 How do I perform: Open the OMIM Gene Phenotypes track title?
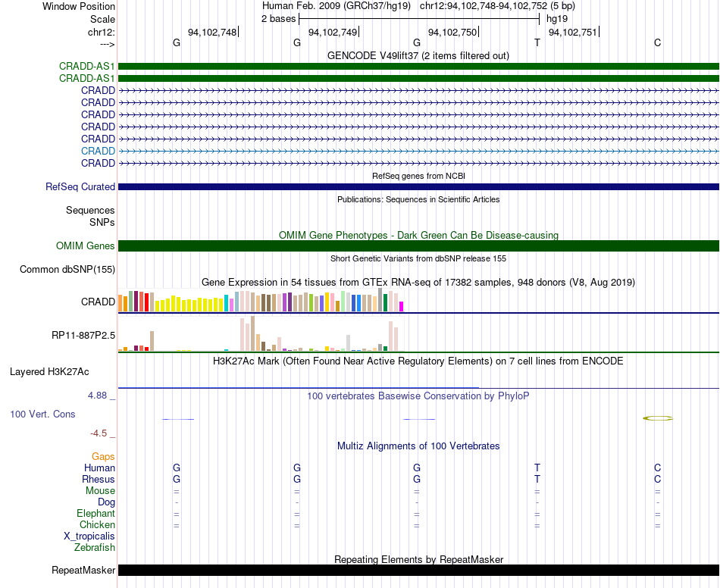tap(418, 235)
